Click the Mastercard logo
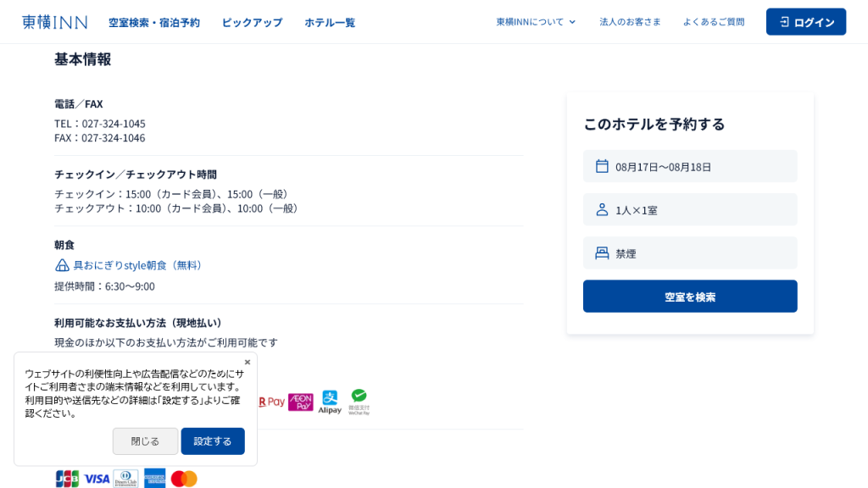Image resolution: width=868 pixels, height=488 pixels. tap(184, 479)
